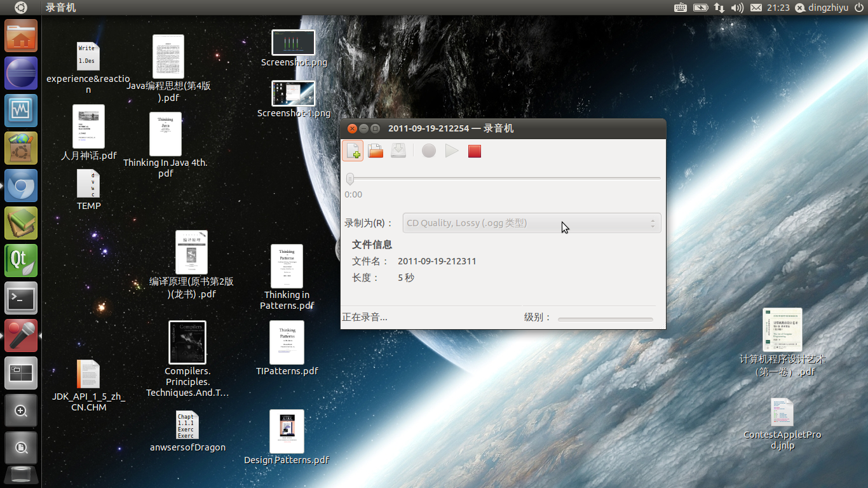Click the '录音机' title in top panel
The width and height of the screenshot is (868, 488).
[61, 8]
